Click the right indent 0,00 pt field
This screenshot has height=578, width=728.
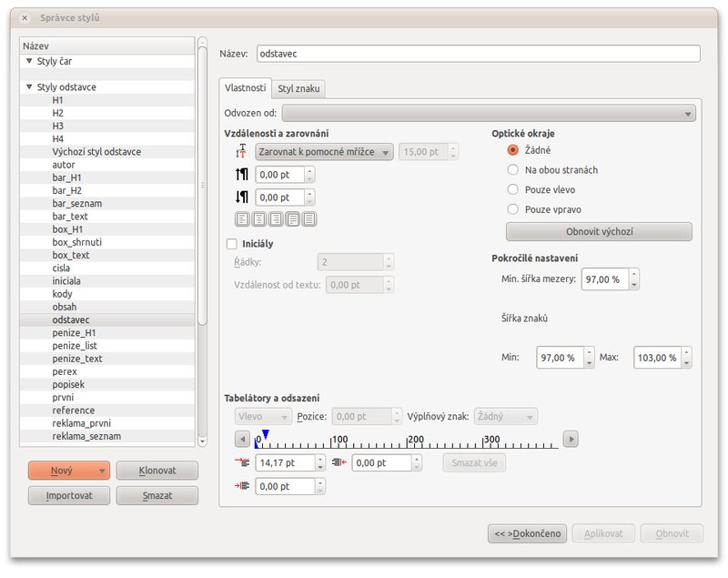click(x=381, y=463)
